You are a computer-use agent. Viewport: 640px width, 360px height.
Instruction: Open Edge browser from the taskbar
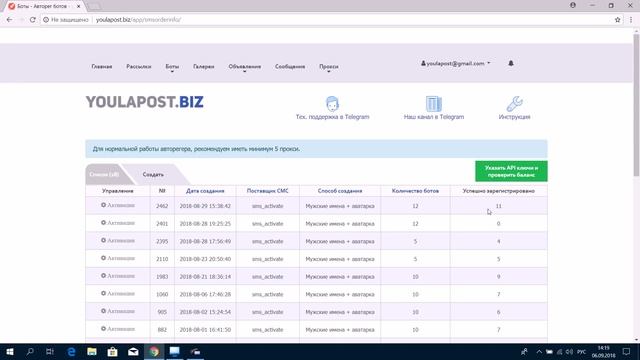tap(71, 352)
